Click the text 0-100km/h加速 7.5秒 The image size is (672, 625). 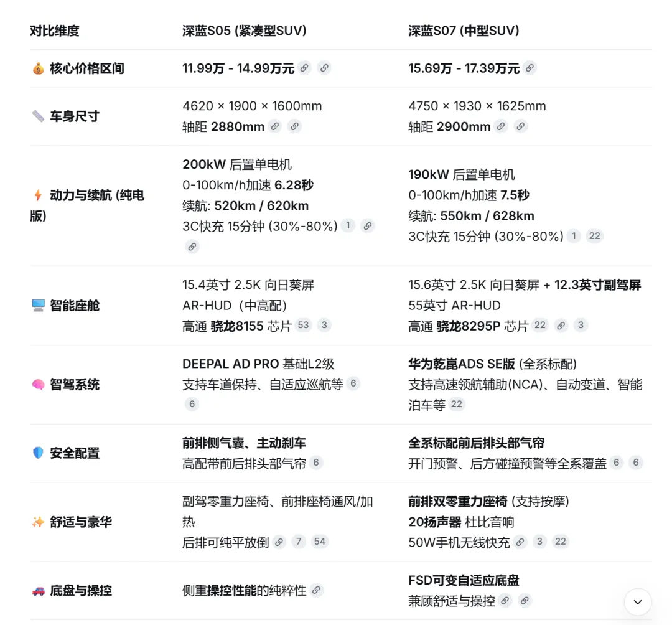tap(469, 195)
